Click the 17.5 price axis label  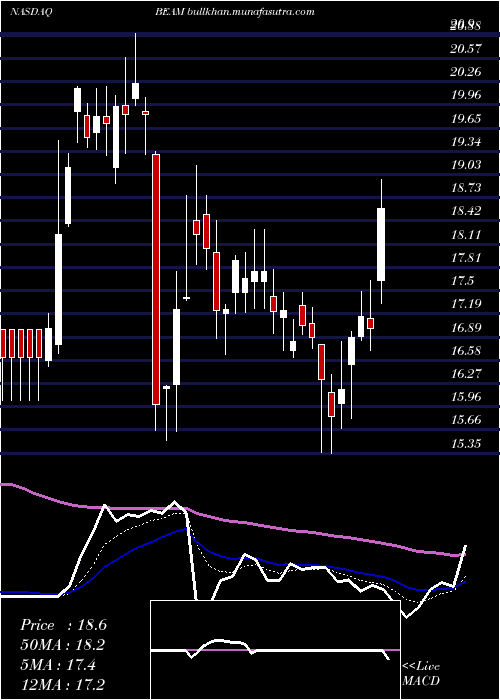[462, 281]
